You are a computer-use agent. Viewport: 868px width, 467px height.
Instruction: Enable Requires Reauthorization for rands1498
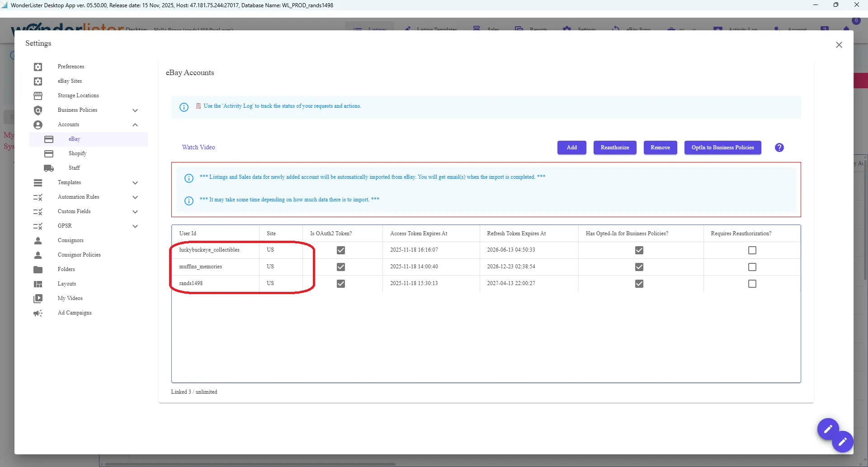(x=752, y=284)
